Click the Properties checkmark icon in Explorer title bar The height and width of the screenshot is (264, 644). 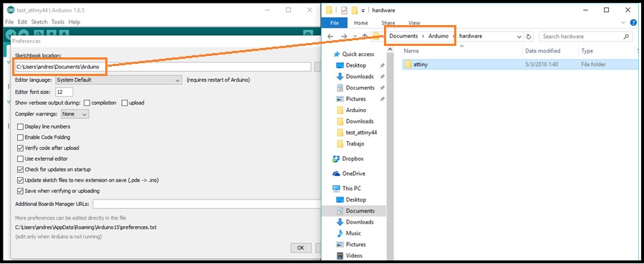click(344, 10)
